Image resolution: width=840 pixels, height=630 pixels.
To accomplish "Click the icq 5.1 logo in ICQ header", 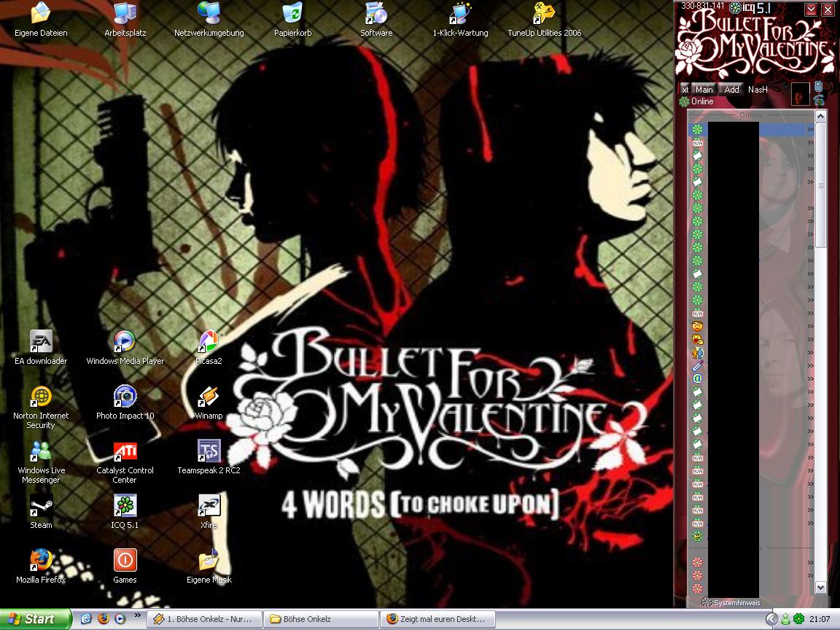I will tap(750, 7).
